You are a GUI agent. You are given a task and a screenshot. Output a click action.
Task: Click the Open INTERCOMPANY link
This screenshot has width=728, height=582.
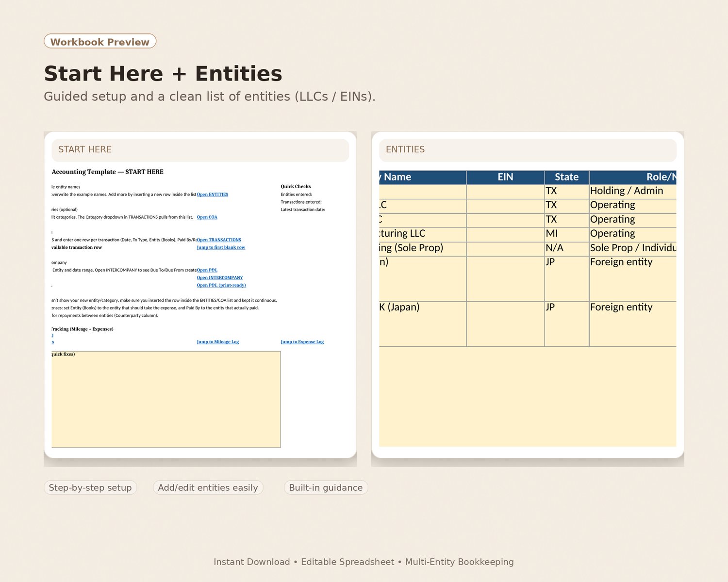click(x=220, y=278)
